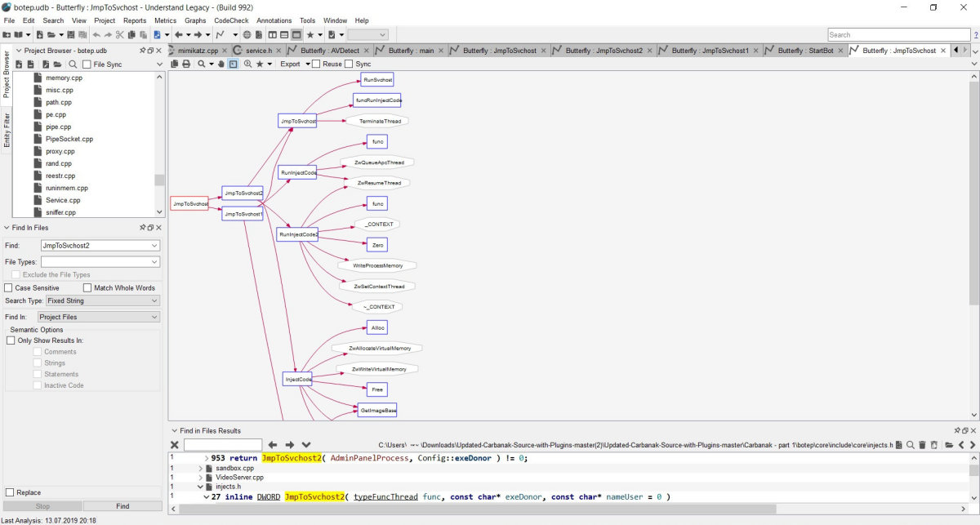Click the favorites star icon in main toolbar

pyautogui.click(x=310, y=35)
